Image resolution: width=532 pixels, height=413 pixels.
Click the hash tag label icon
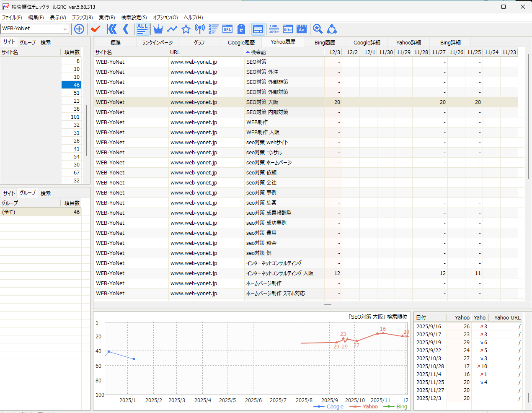[241, 29]
